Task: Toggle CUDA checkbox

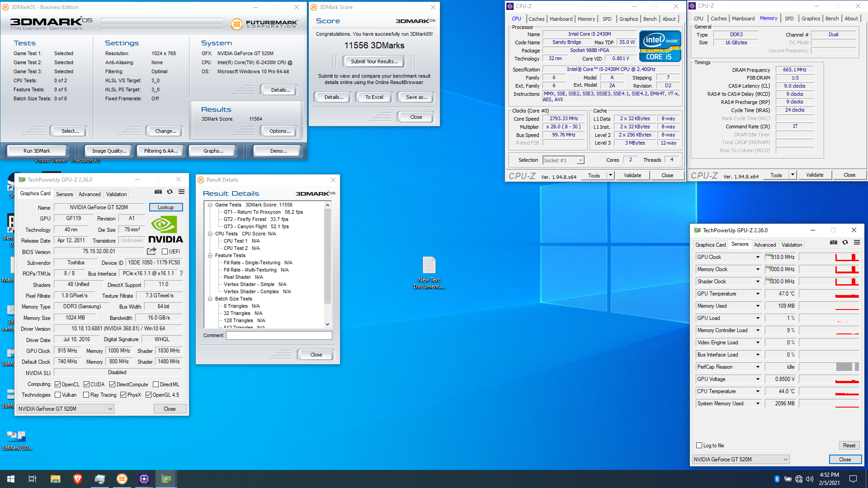Action: 86,385
